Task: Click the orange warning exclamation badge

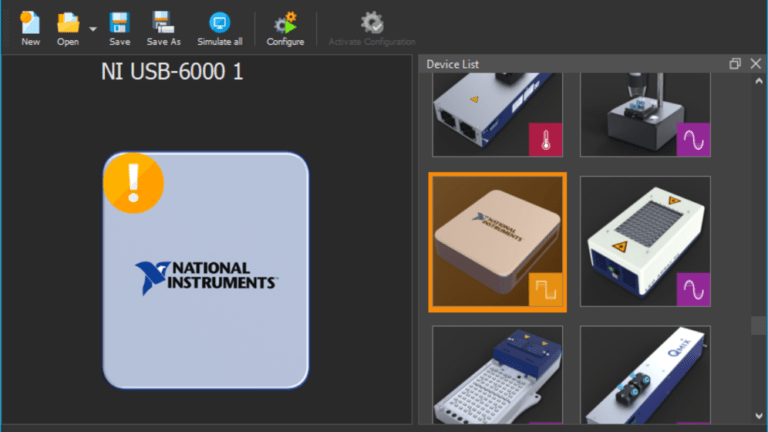Action: coord(133,183)
